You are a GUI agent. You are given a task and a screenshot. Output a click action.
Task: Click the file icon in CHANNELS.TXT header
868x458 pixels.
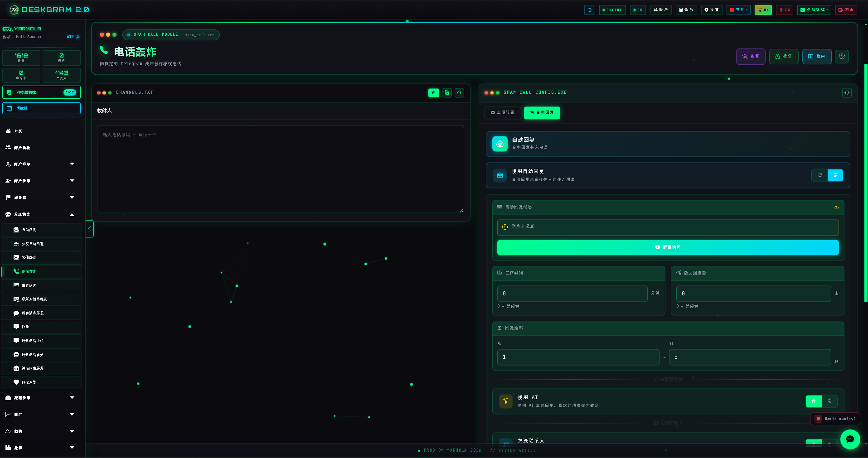[446, 92]
